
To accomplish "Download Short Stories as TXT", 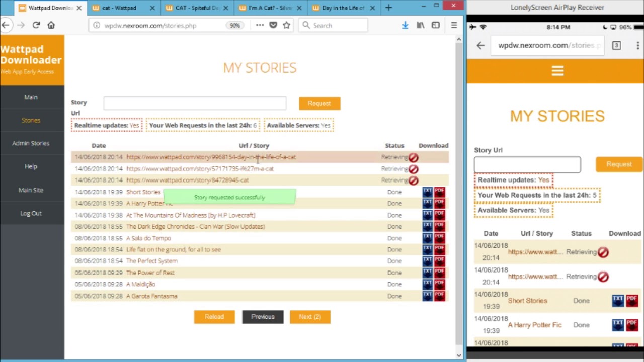I will point(427,192).
